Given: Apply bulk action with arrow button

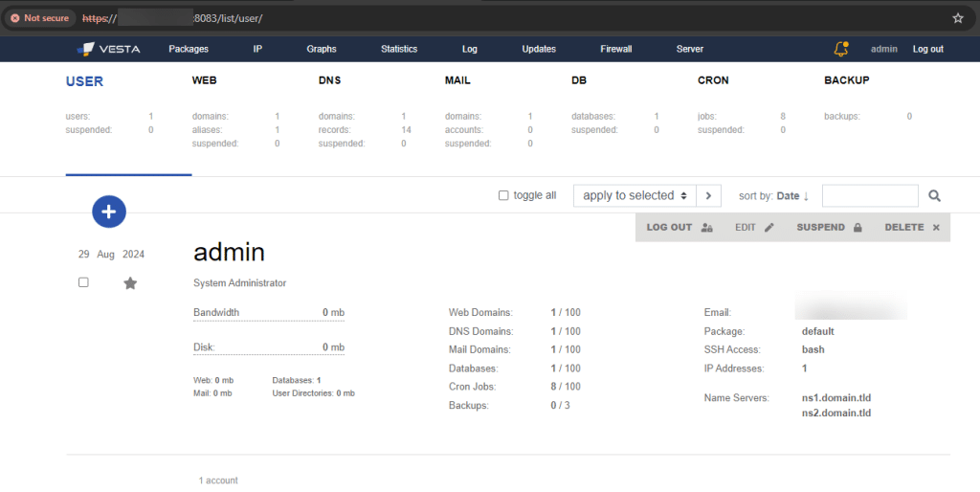Looking at the screenshot, I should 708,195.
